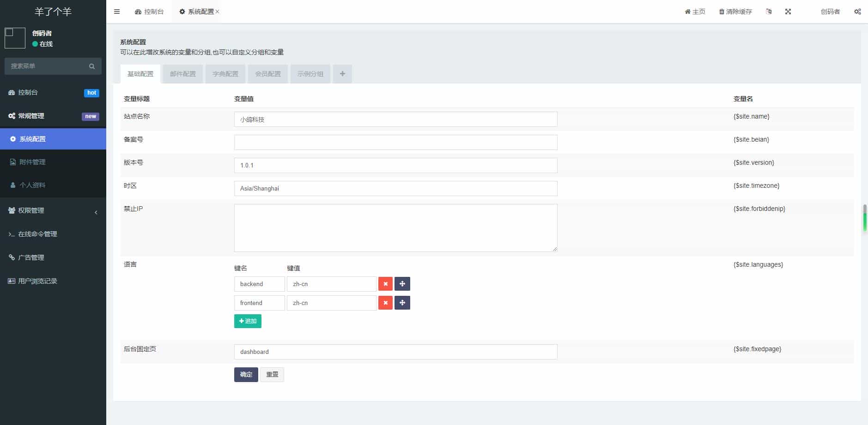Add a new config group with plus tab
868x425 pixels.
tap(342, 74)
